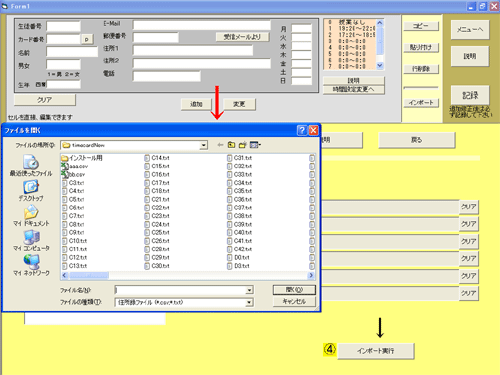Click the 郵便番号 input field
This screenshot has height=375, width=500.
(156, 37)
